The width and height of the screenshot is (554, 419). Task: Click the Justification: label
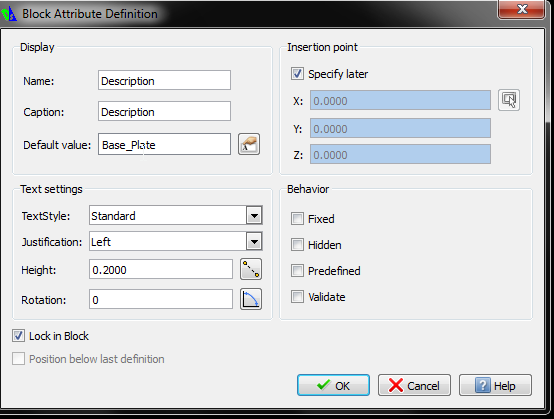[52, 242]
